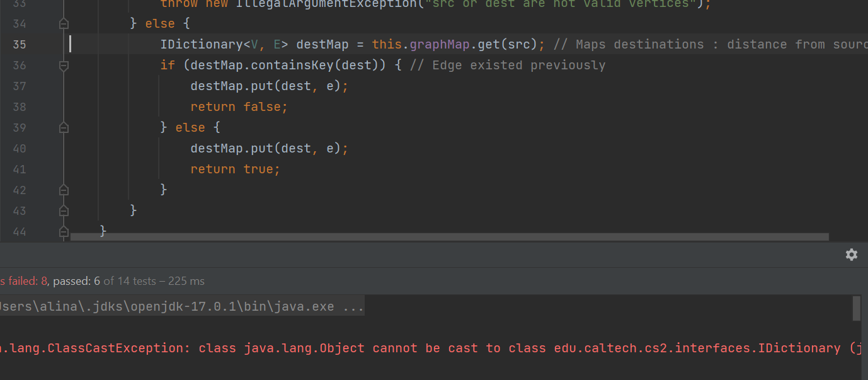
Task: Click the return false statement
Action: click(239, 107)
